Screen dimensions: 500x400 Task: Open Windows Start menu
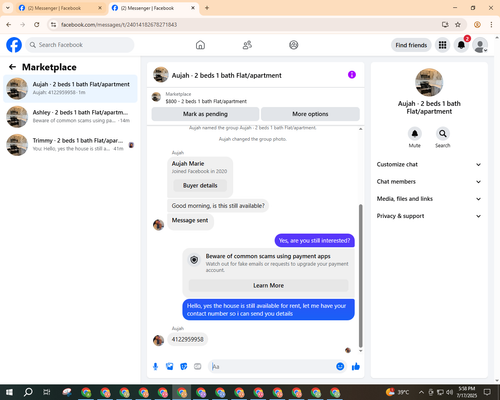click(x=9, y=392)
